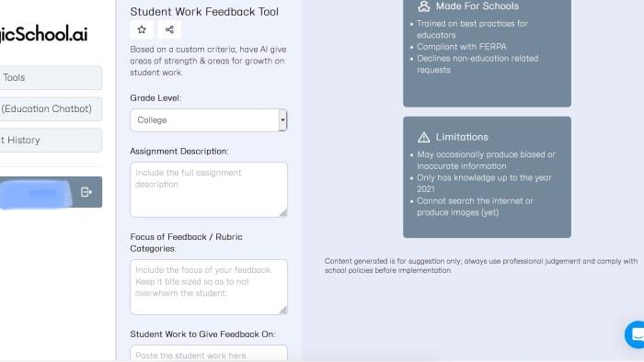Screen dimensions: 644x362
Task: Favorite the tool with the star icon
Action: pyautogui.click(x=142, y=29)
